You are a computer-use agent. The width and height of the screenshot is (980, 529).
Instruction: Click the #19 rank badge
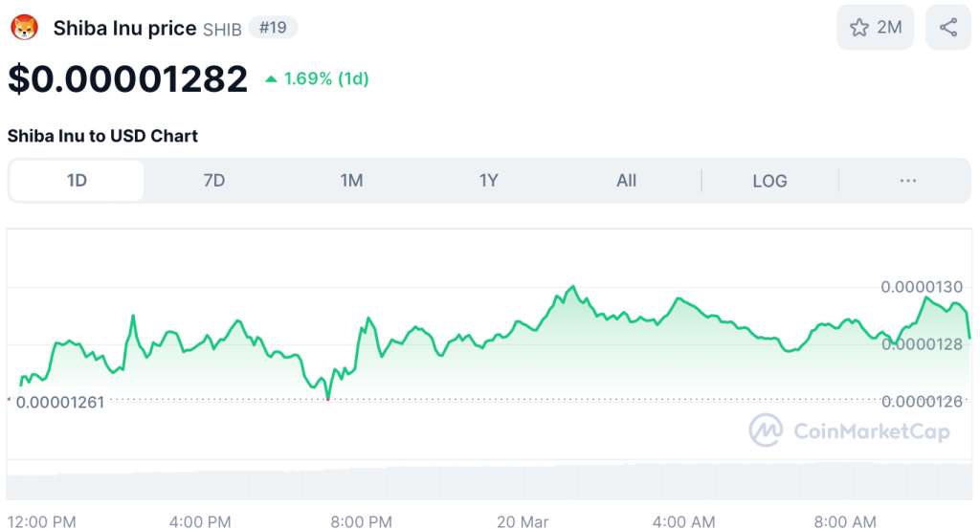tap(273, 28)
